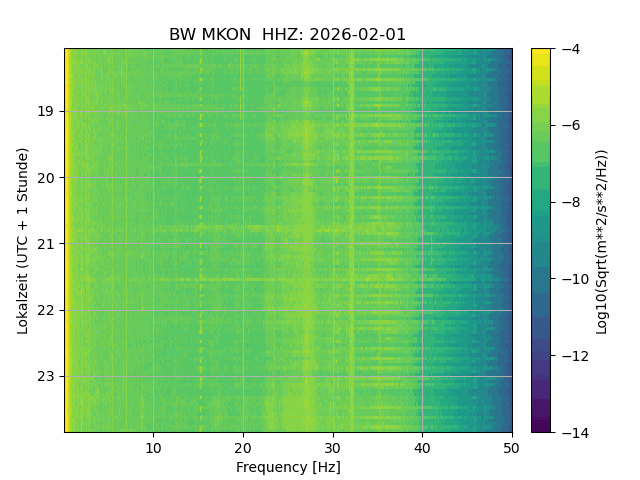The image size is (640, 480).
Task: Click the 50 Hz frequency tick label
Action: (511, 448)
